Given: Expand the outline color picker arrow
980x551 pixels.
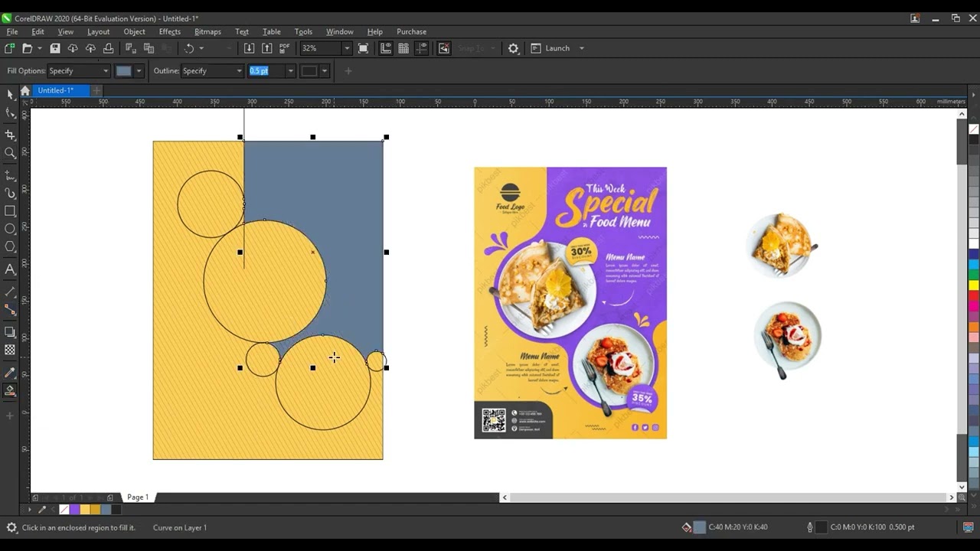Looking at the screenshot, I should coord(325,71).
